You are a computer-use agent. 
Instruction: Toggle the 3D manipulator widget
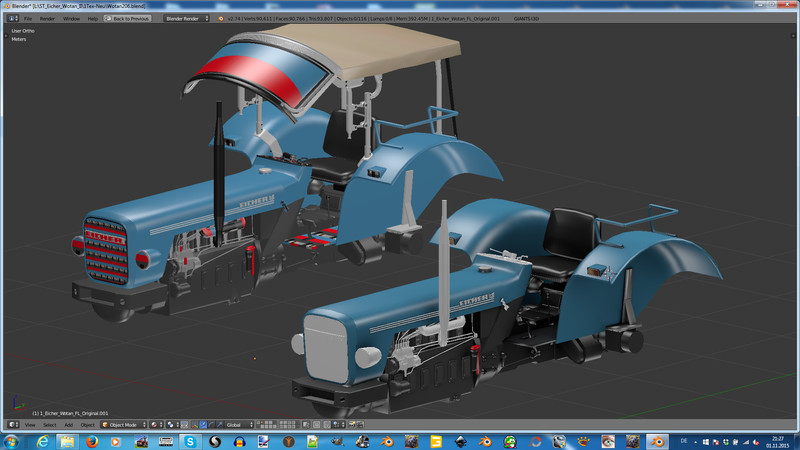196,425
